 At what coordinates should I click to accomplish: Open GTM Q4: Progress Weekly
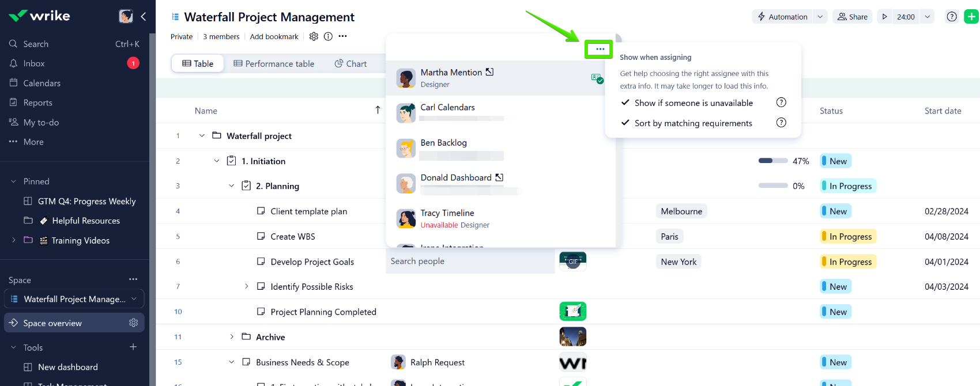click(x=86, y=201)
